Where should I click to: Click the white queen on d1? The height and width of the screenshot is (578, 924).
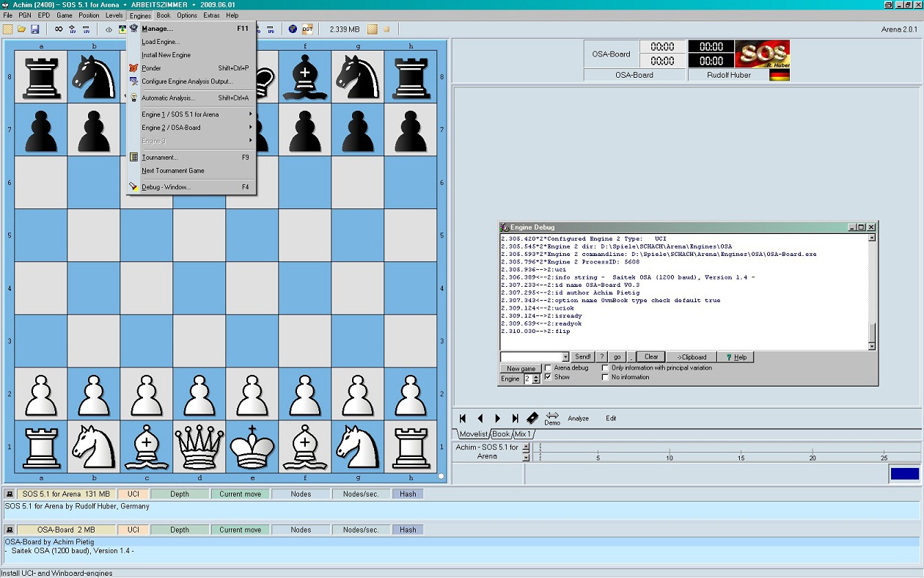point(199,447)
